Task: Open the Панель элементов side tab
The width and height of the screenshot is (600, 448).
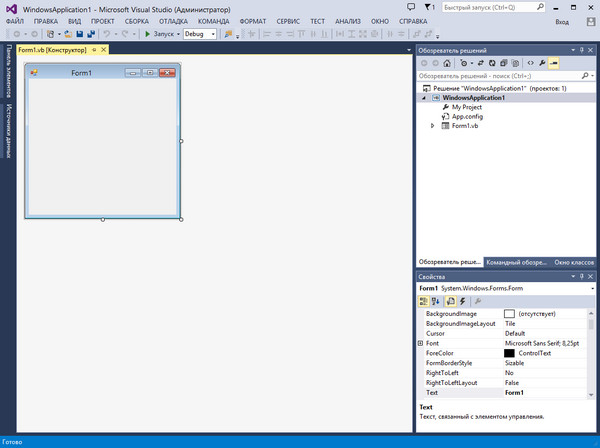Action: click(8, 71)
